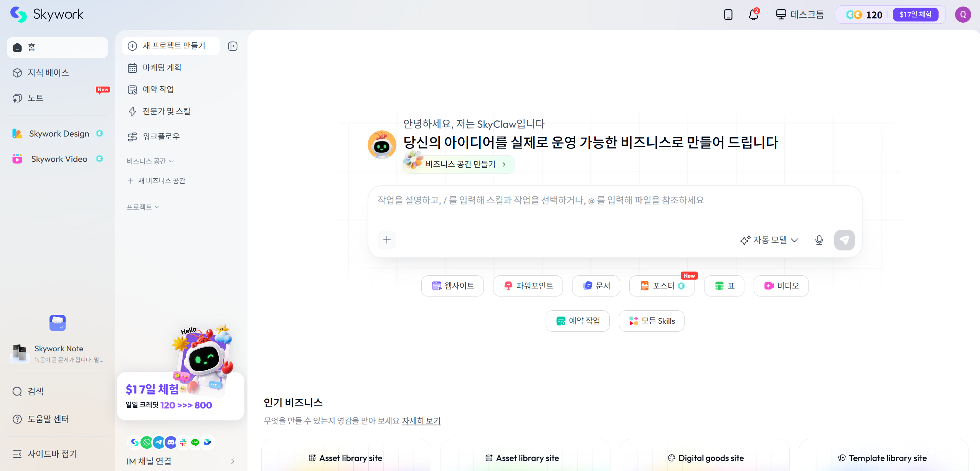Open 예약 작업 in the side panel
The height and width of the screenshot is (471, 980).
(x=180, y=90)
